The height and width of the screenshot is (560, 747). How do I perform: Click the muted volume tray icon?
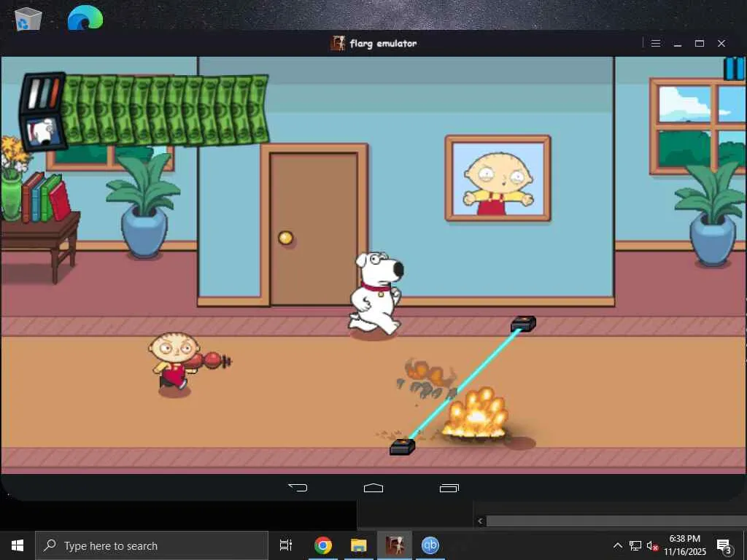click(x=652, y=546)
